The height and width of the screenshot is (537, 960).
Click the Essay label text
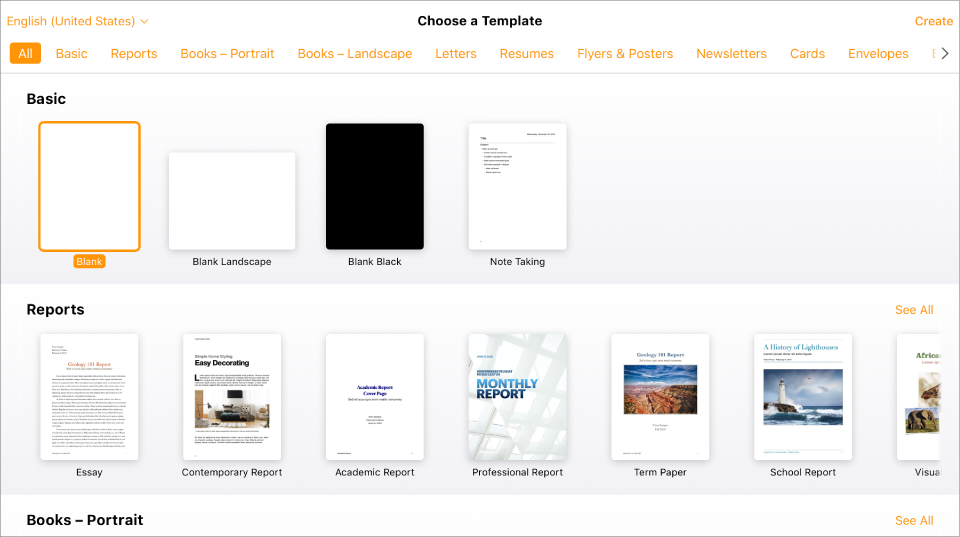click(x=89, y=472)
